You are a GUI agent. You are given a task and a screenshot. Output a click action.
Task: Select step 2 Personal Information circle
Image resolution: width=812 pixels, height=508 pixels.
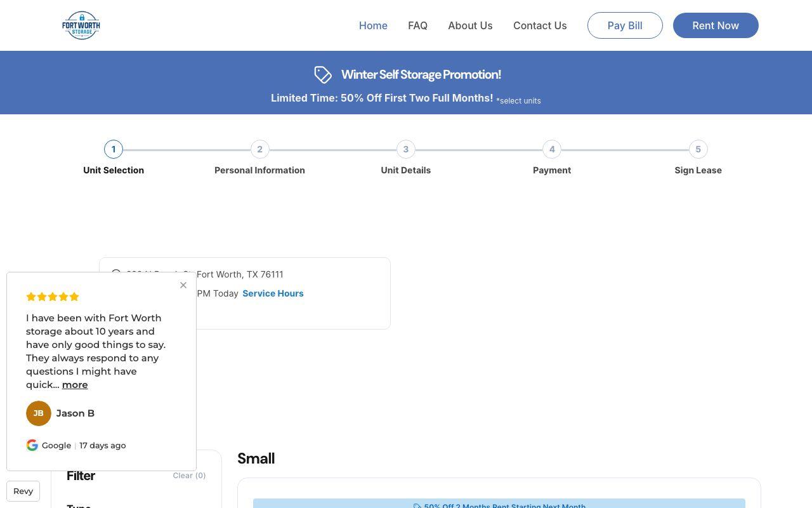click(259, 149)
